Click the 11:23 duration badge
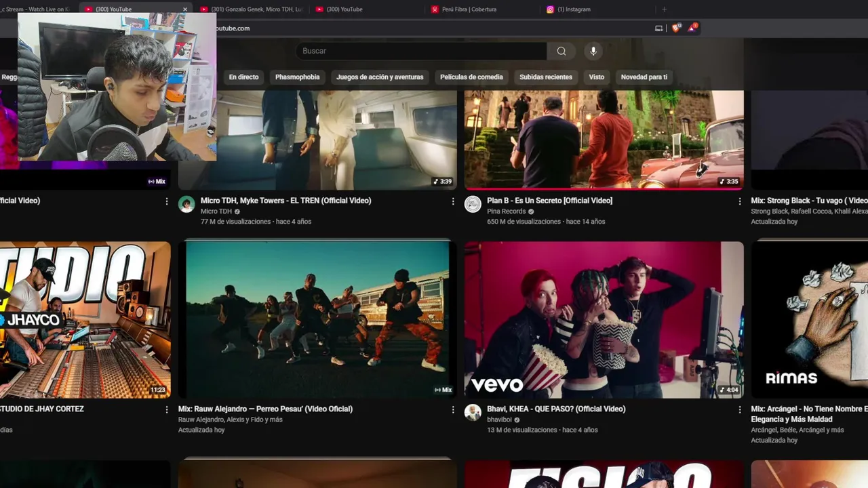The width and height of the screenshot is (868, 488). (x=157, y=390)
